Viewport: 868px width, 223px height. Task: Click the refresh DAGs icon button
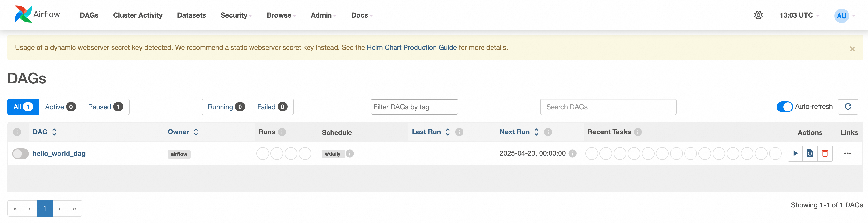click(848, 107)
